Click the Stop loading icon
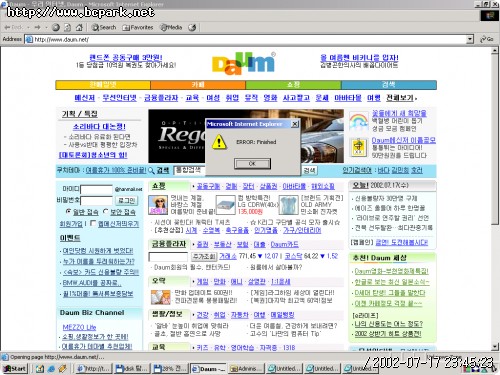Viewport: 500px width, 375px height. point(56,27)
